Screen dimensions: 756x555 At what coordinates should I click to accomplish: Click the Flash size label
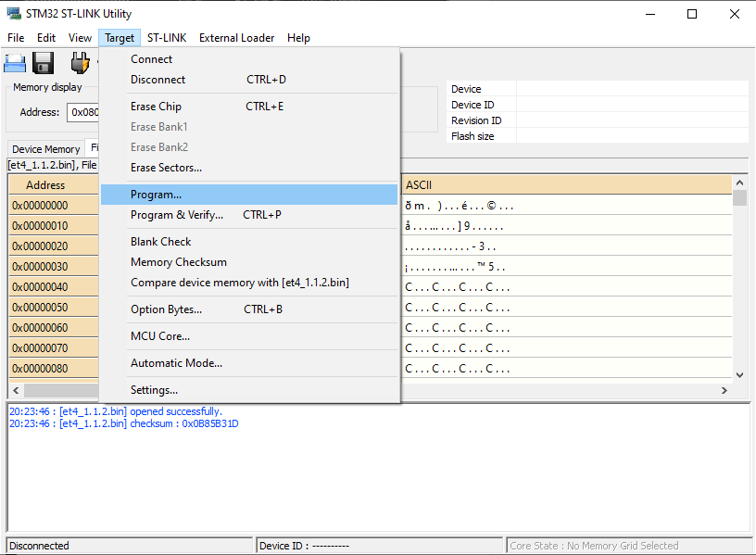point(472,136)
